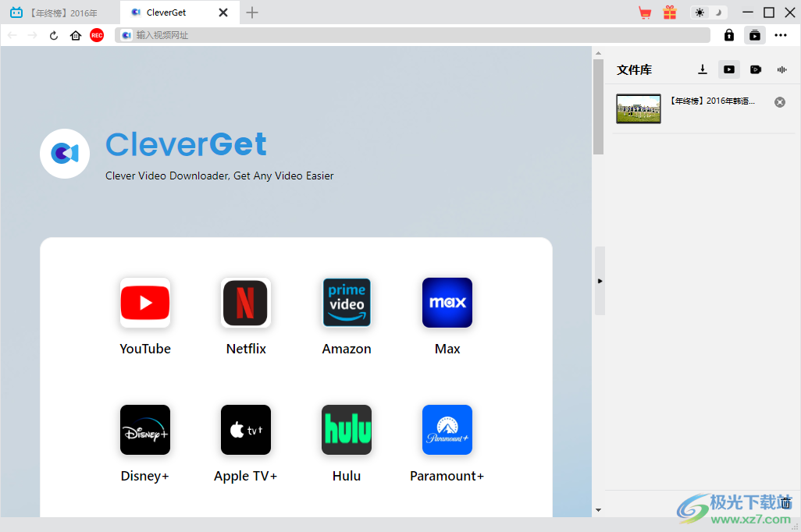
Task: Empty library with the trash icon
Action: [x=785, y=503]
